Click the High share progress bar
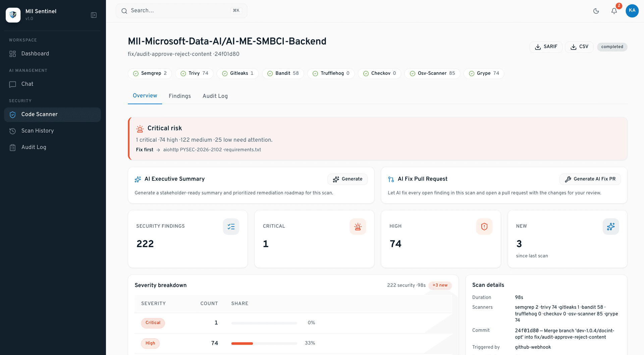This screenshot has width=644, height=355. [264, 344]
